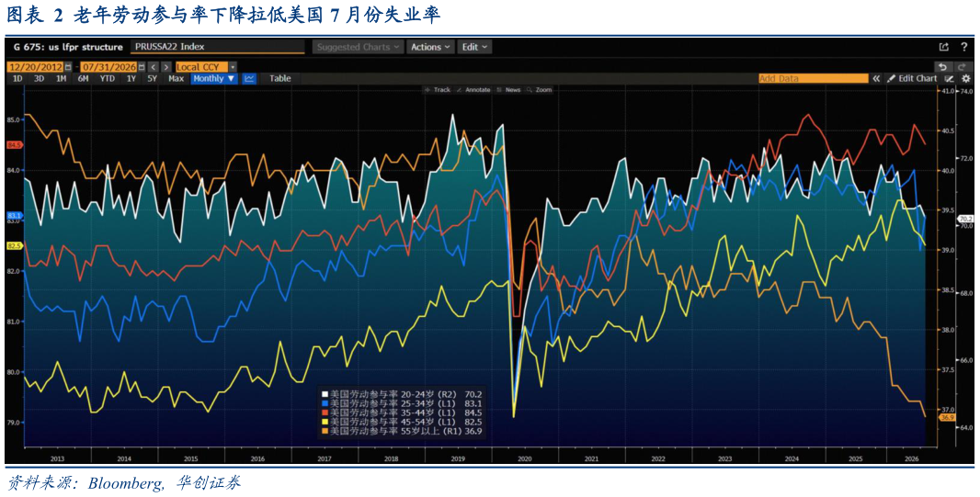
Task: Click the 2020 label on the time axis
Action: click(x=524, y=459)
